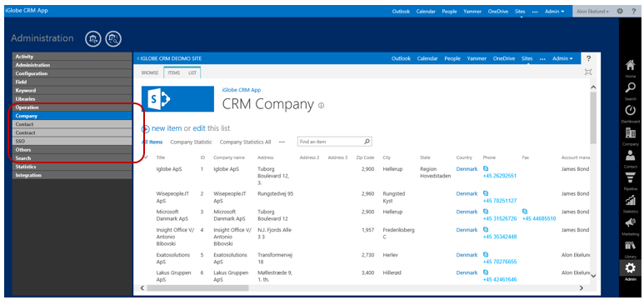Click the info icon beside CRM Company
The width and height of the screenshot is (644, 300).
(322, 106)
